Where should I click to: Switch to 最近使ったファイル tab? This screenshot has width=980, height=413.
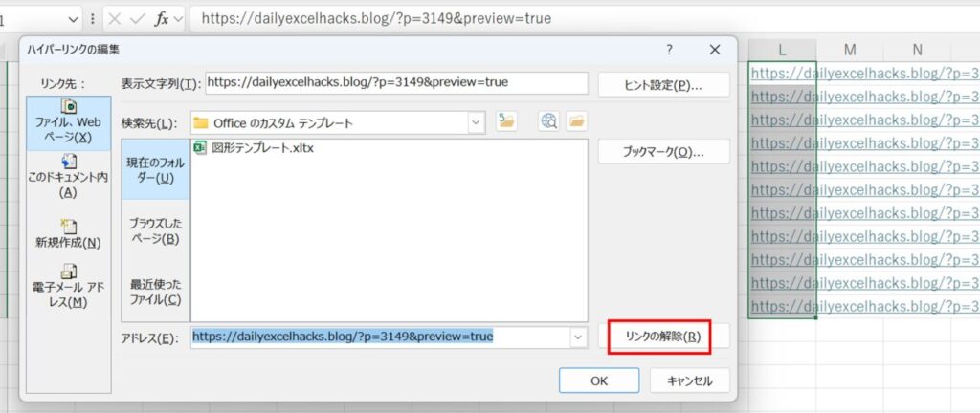point(154,292)
